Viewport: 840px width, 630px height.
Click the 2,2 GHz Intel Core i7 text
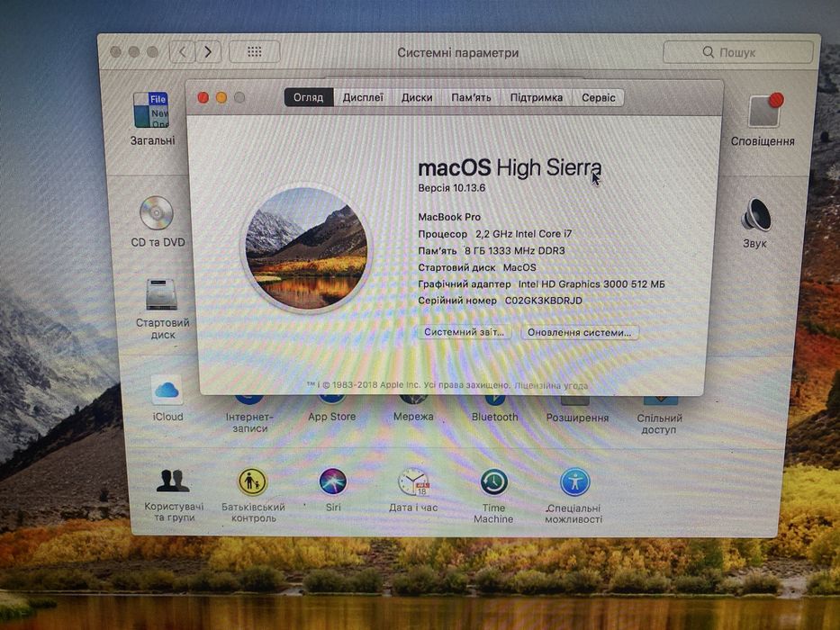(523, 234)
